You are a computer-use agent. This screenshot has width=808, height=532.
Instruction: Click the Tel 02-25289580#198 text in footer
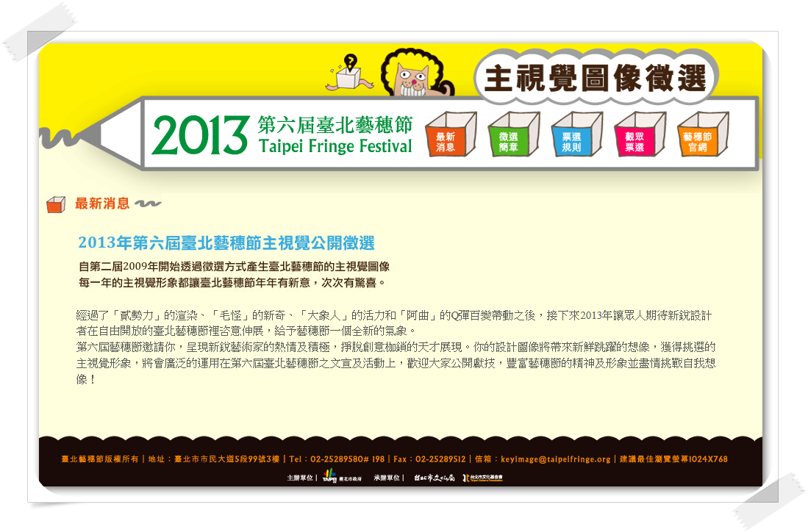tap(337, 459)
